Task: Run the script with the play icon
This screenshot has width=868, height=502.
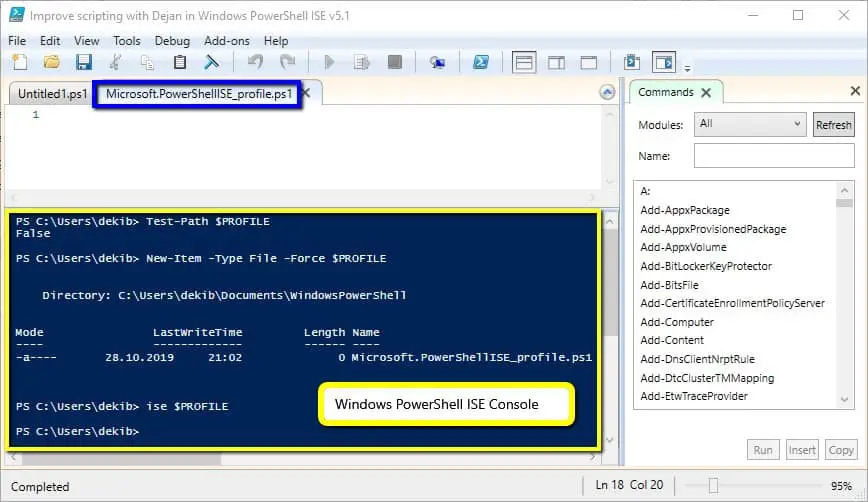Action: pos(329,62)
